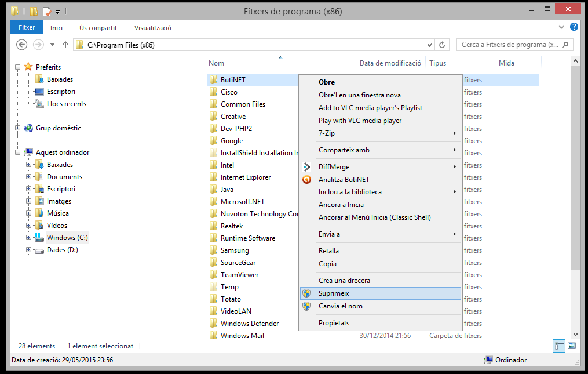Select the TeamViewer folder row
This screenshot has height=374, width=588.
click(372, 275)
